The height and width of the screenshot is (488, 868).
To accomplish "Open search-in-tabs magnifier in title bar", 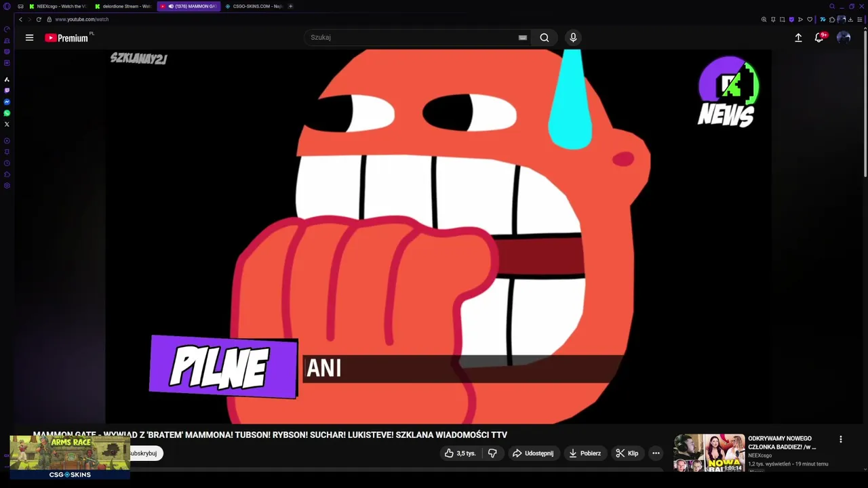I will (832, 6).
